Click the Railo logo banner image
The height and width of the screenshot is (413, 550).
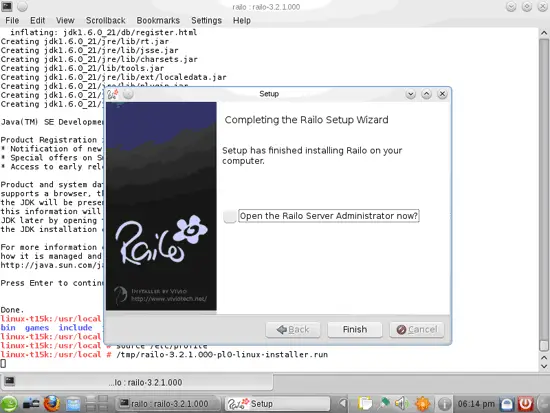pyautogui.click(x=161, y=206)
